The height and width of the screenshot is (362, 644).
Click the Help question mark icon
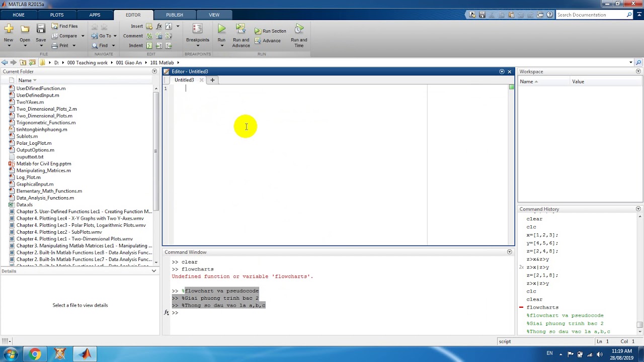(550, 15)
